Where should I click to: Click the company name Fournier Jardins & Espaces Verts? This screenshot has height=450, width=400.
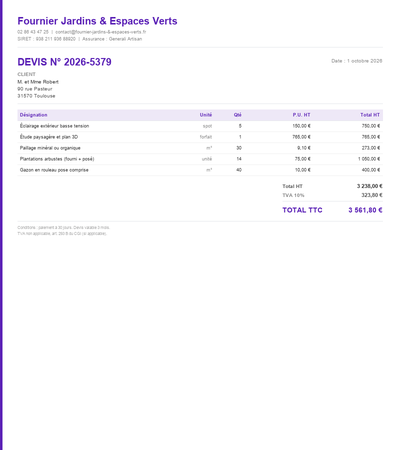97,21
